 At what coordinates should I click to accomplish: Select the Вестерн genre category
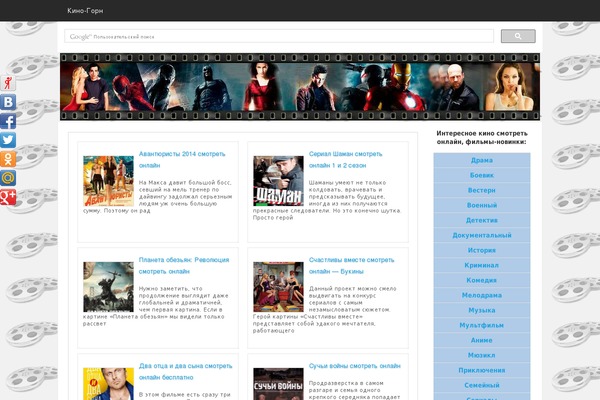(x=482, y=190)
